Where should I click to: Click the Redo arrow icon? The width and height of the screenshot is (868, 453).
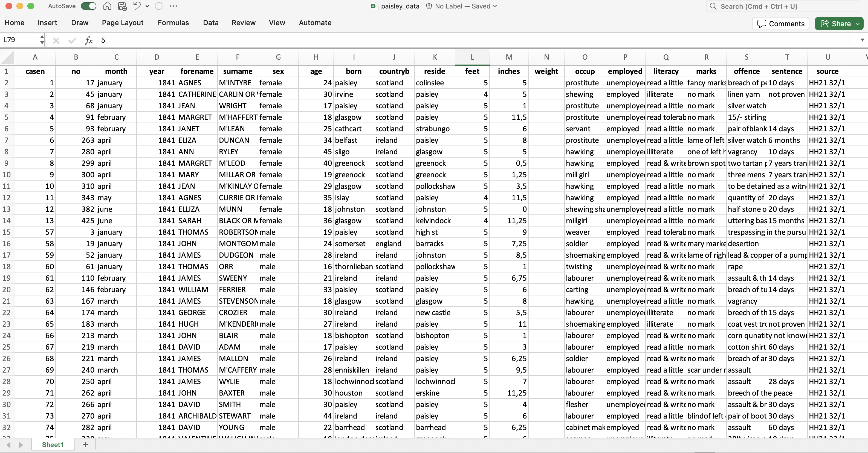159,6
